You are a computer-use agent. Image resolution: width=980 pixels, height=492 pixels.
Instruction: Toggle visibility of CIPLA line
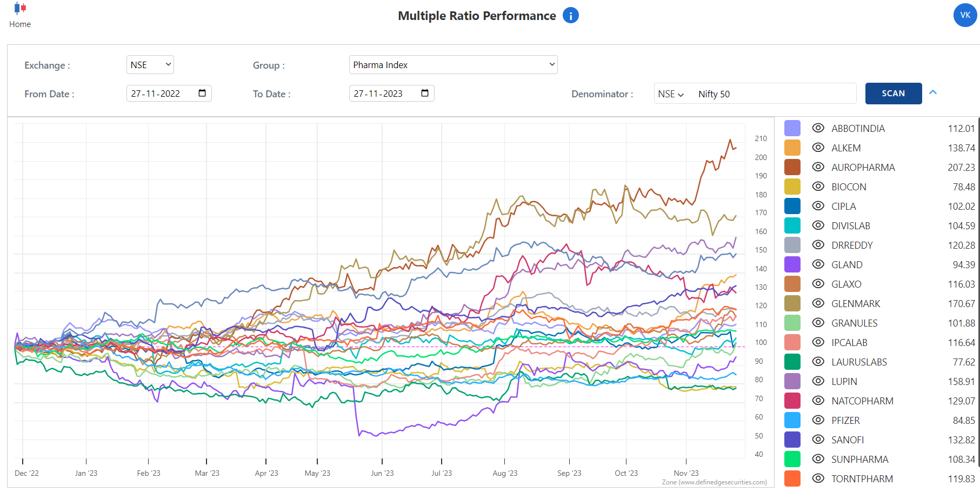pos(818,206)
